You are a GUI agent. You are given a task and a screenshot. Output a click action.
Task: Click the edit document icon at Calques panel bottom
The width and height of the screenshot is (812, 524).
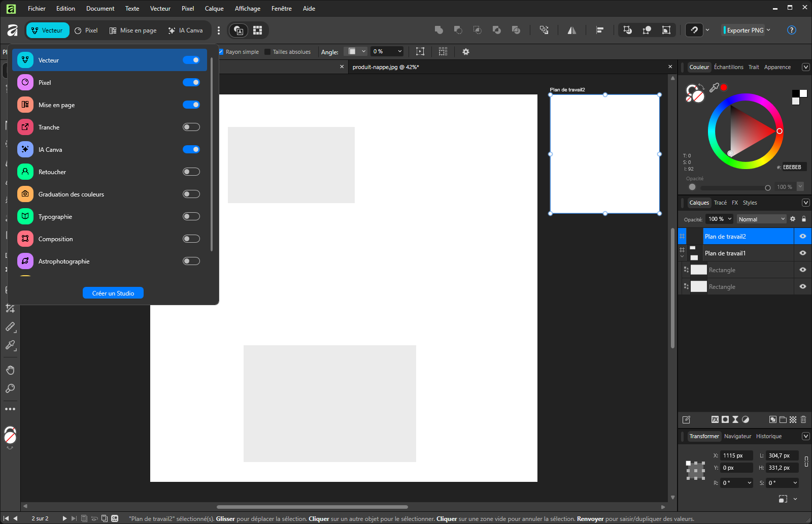coord(686,419)
